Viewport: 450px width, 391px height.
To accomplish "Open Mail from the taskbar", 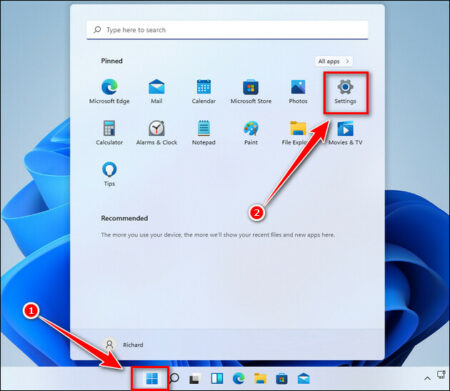I will click(x=304, y=379).
